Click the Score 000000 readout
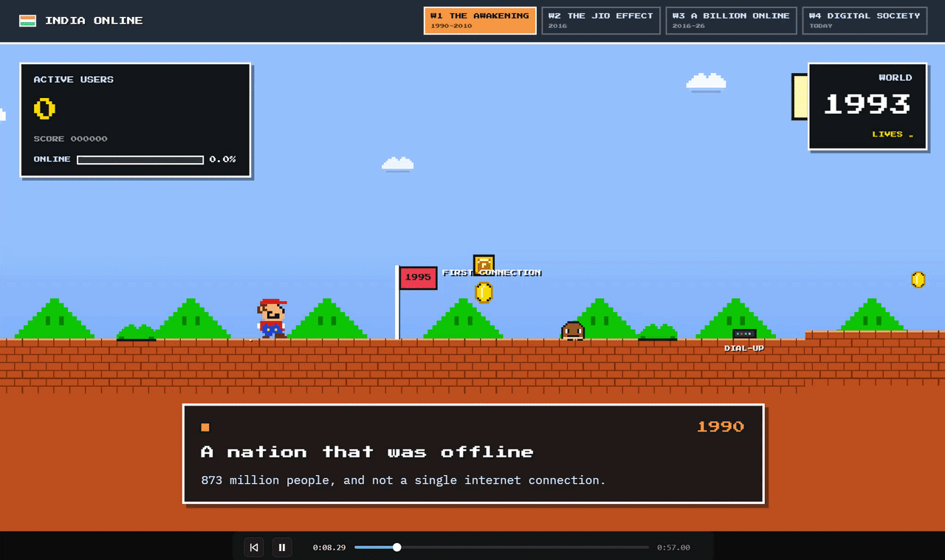The height and width of the screenshot is (560, 945). [70, 139]
